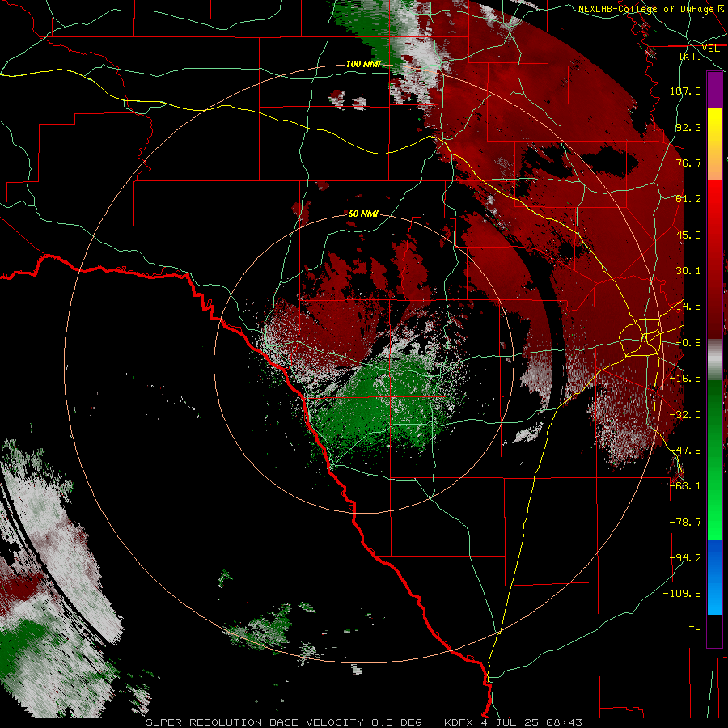
Task: Click the 92.3 velocity scale value
Action: pos(688,127)
